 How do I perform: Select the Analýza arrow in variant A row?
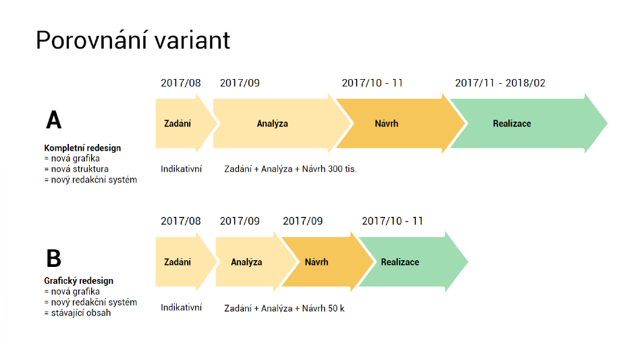pyautogui.click(x=273, y=124)
